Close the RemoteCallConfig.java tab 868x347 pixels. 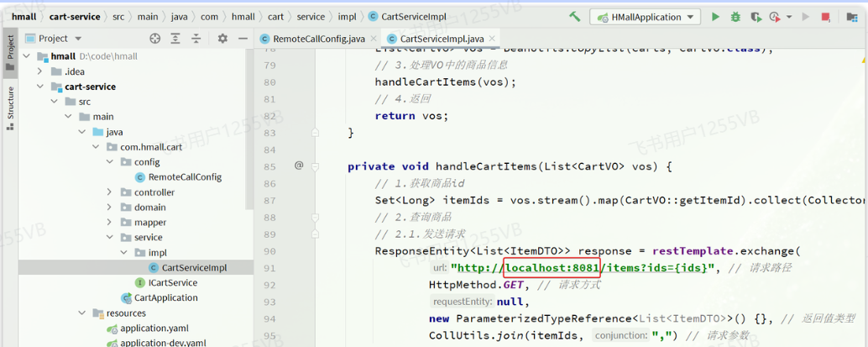[x=374, y=39]
